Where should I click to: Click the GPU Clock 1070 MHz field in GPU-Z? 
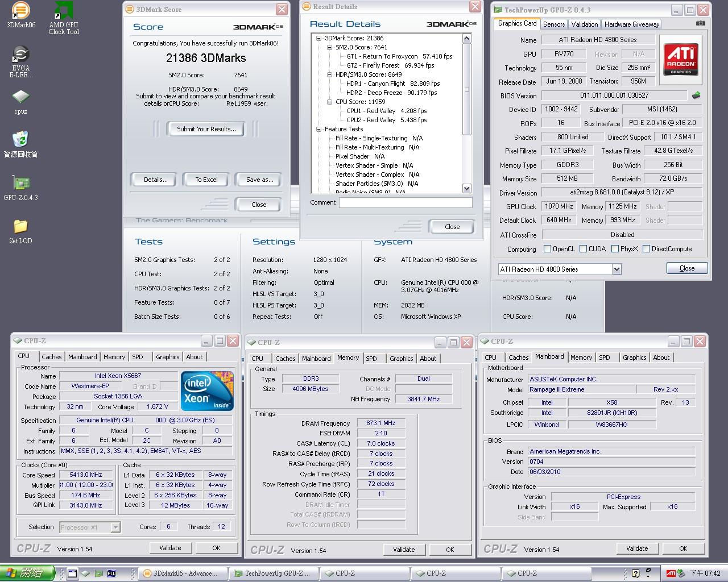pos(559,206)
